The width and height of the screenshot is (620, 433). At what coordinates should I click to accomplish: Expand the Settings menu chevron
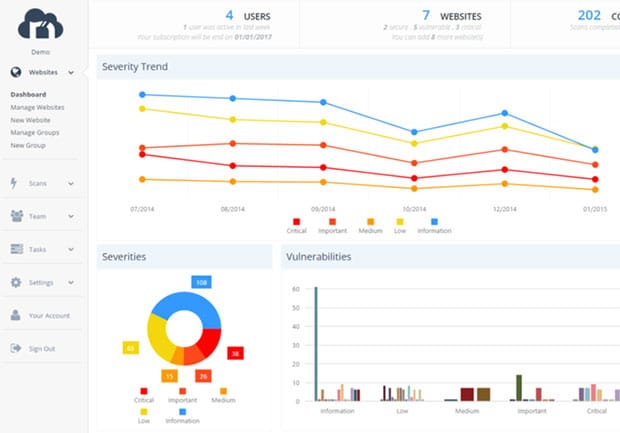pos(72,282)
